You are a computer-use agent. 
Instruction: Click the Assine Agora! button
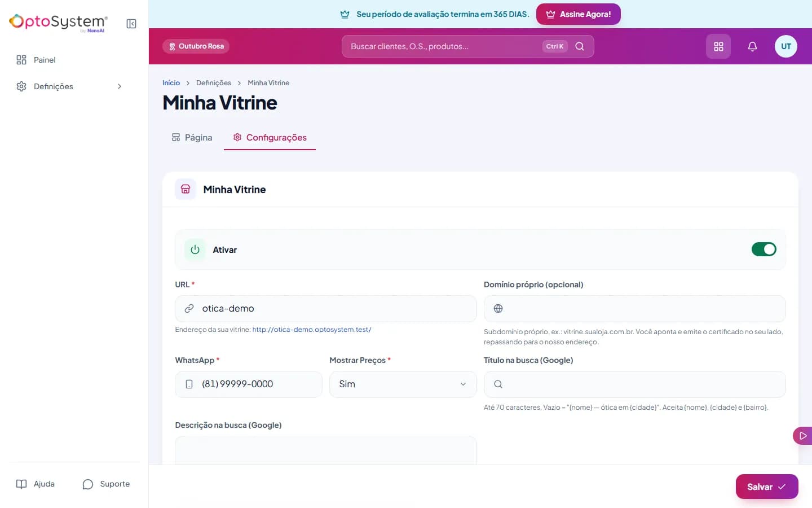579,14
